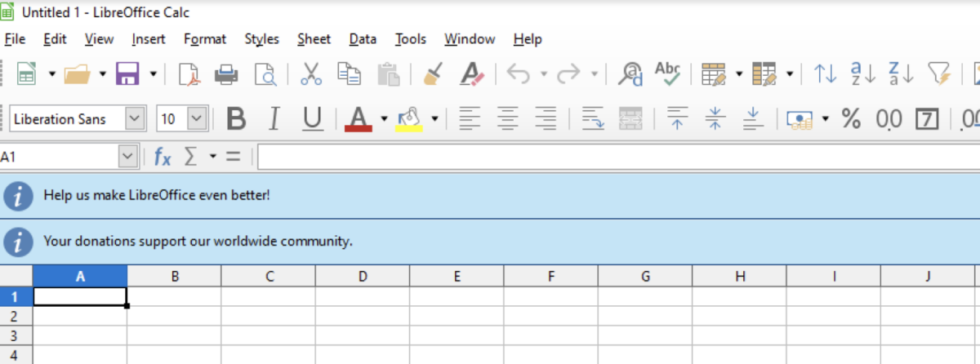
Task: Format cell as currency
Action: point(800,120)
